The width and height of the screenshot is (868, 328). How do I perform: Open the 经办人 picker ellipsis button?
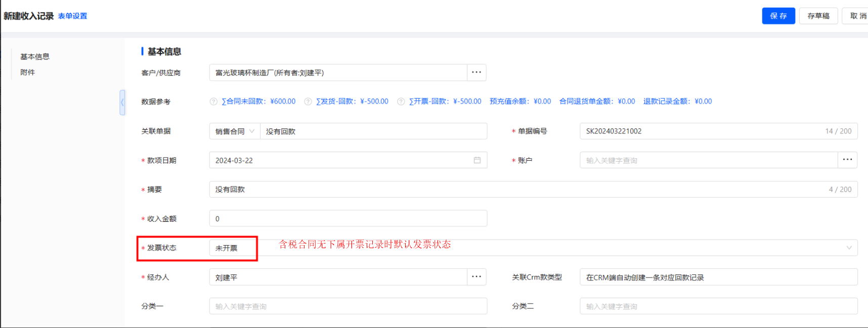(x=476, y=277)
